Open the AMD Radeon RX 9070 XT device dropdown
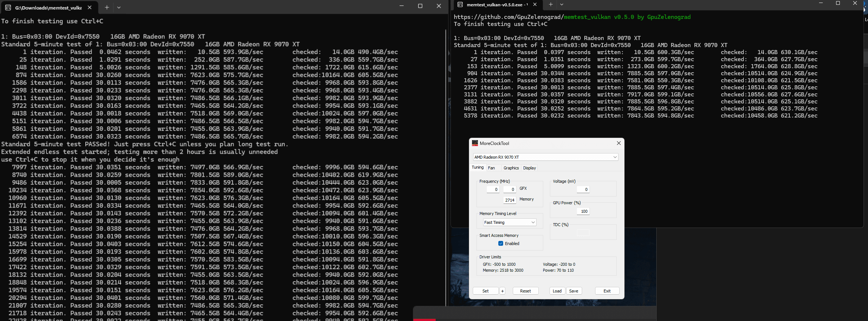This screenshot has width=868, height=321. [545, 157]
